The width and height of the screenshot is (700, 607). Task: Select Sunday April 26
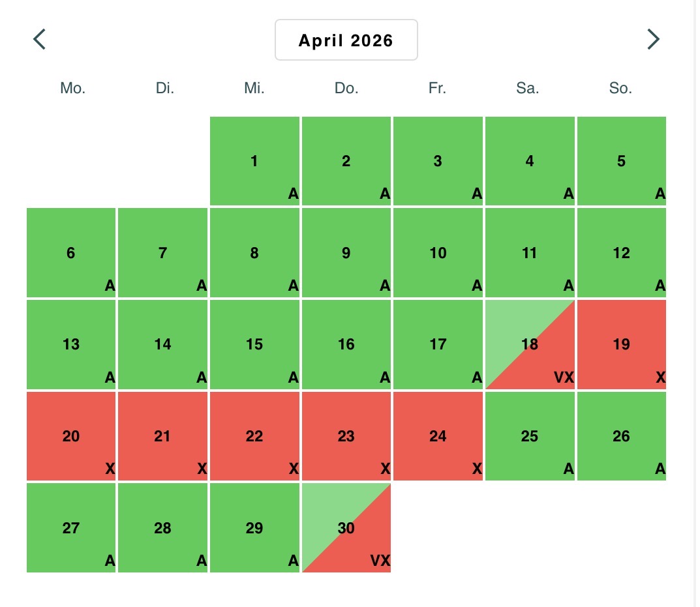tap(621, 436)
